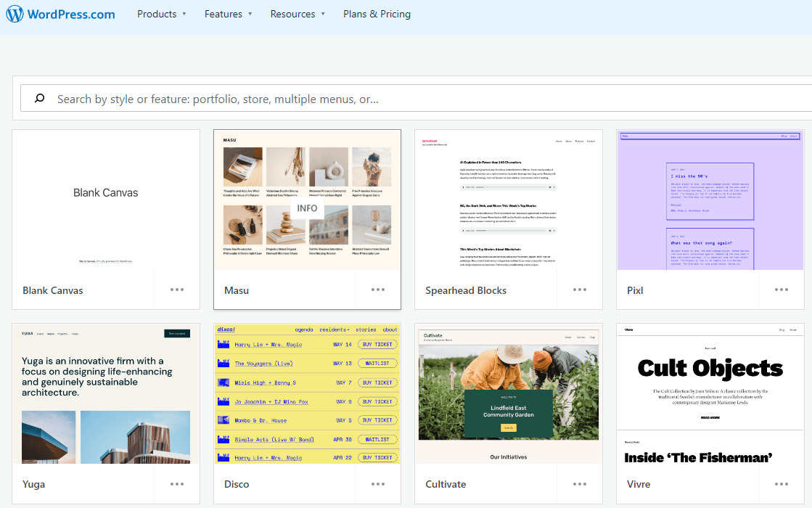
Task: Open the Blank Canvas theme link
Action: tap(52, 290)
